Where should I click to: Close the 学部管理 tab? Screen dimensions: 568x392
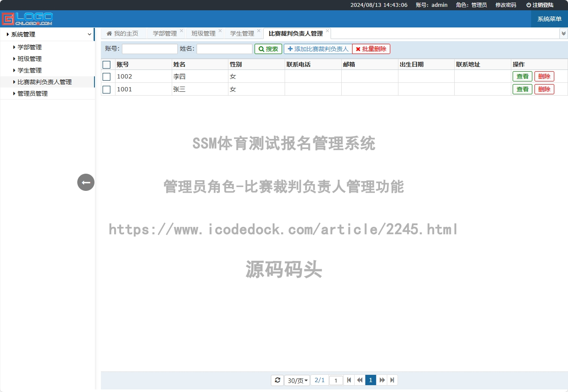point(182,30)
